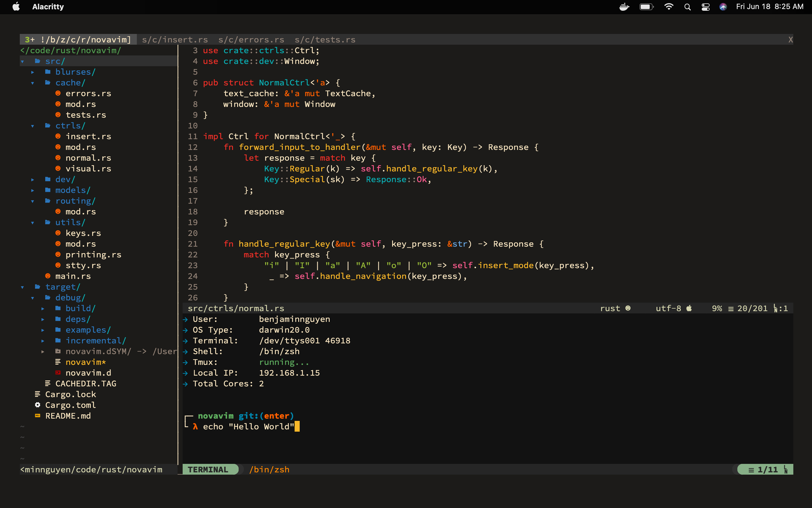812x508 pixels.
Task: Click the markdown icon beside README.md
Action: pyautogui.click(x=37, y=416)
